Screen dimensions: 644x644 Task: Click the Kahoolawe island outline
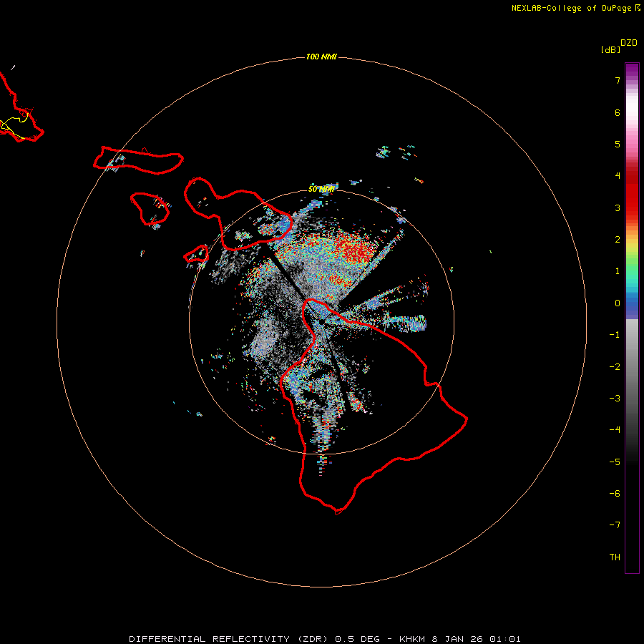[196, 254]
